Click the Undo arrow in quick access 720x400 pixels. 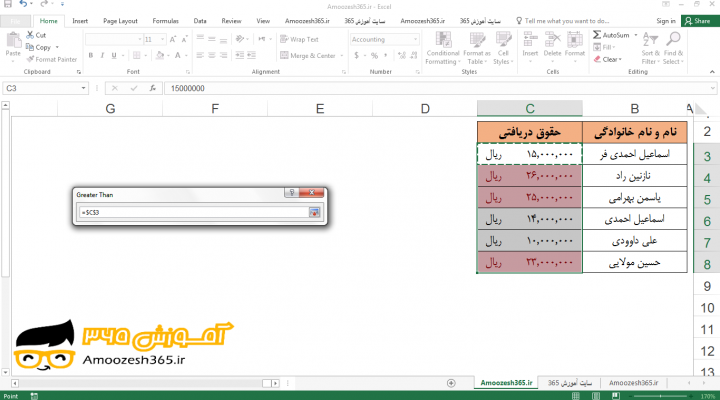23,4
